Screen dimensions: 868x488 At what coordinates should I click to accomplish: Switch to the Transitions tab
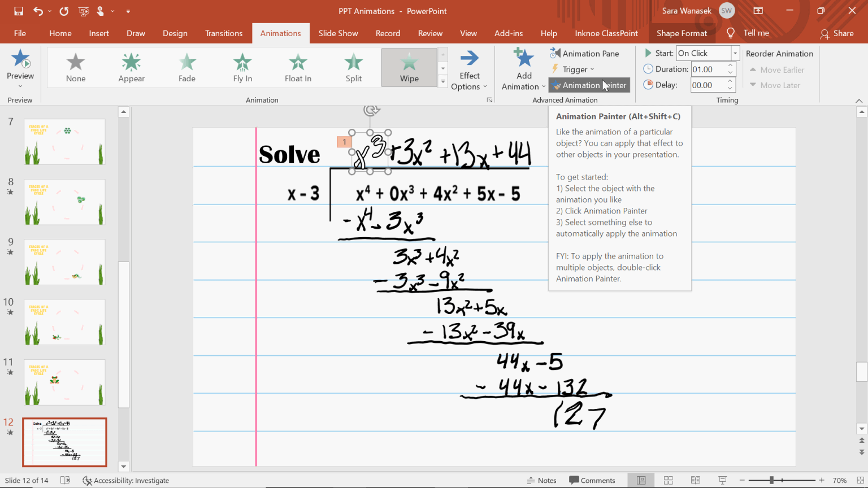pos(224,33)
